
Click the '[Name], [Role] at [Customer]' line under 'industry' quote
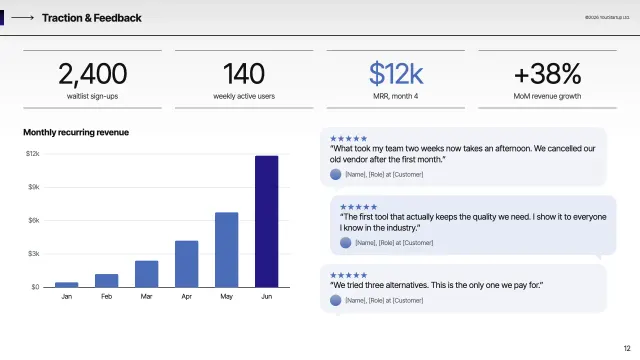click(x=394, y=242)
